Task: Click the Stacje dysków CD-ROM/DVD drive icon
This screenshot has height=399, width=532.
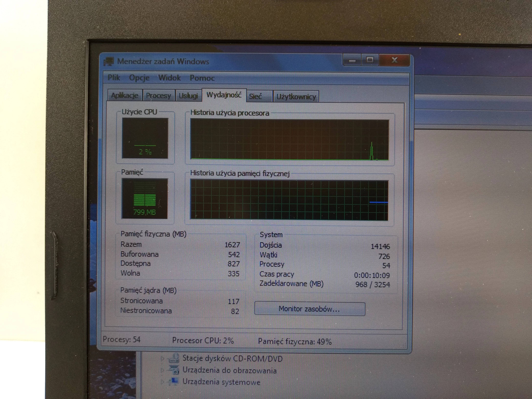Action: point(174,358)
